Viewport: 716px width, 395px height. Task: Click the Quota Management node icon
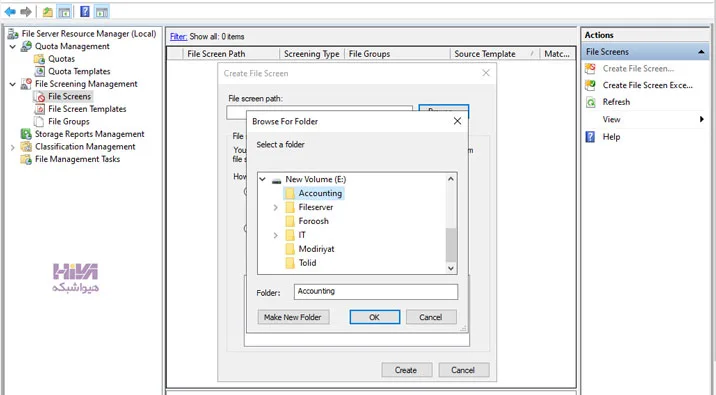(26, 46)
